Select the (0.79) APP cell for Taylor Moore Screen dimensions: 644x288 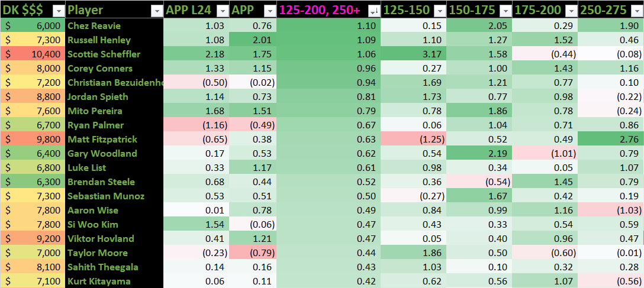click(253, 253)
